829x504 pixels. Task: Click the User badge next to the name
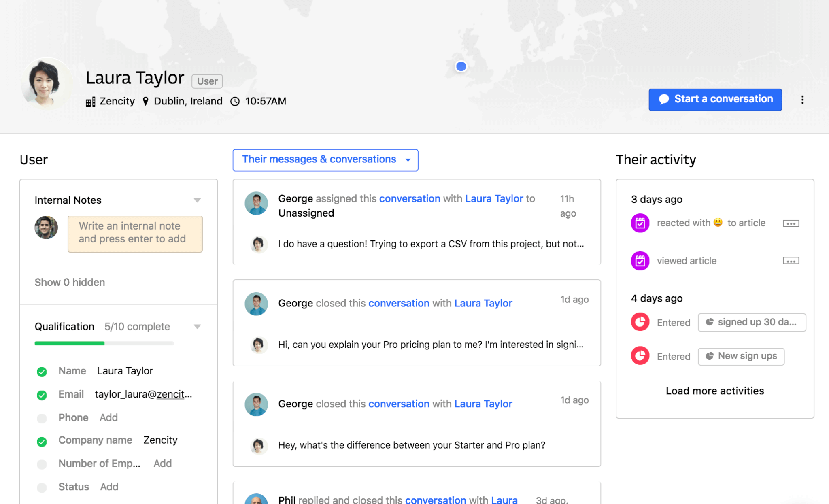pos(207,81)
